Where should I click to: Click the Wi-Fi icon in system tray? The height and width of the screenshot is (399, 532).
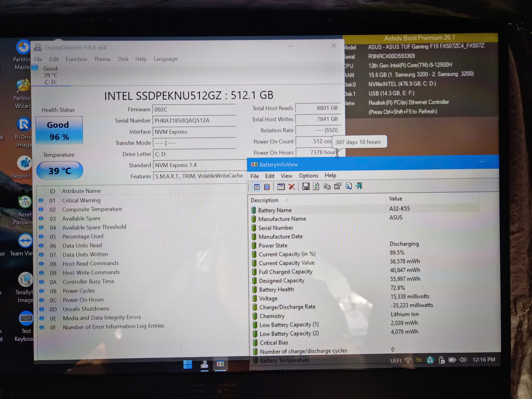408,361
